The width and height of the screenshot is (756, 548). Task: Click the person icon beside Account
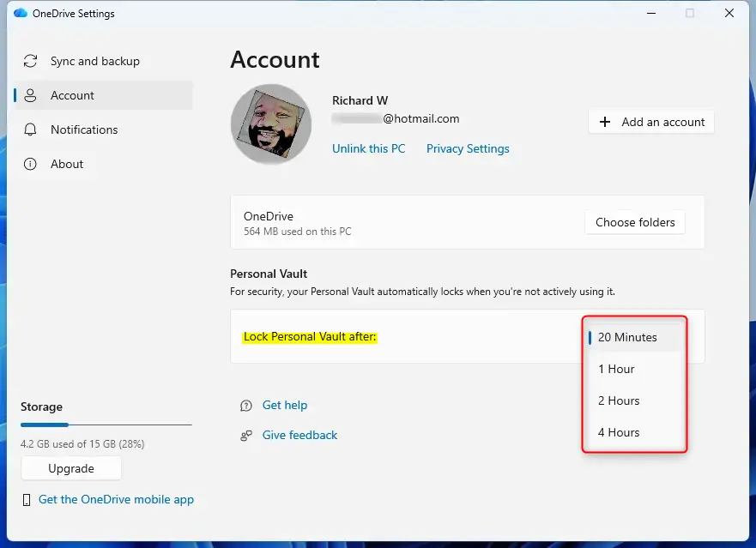(x=30, y=95)
